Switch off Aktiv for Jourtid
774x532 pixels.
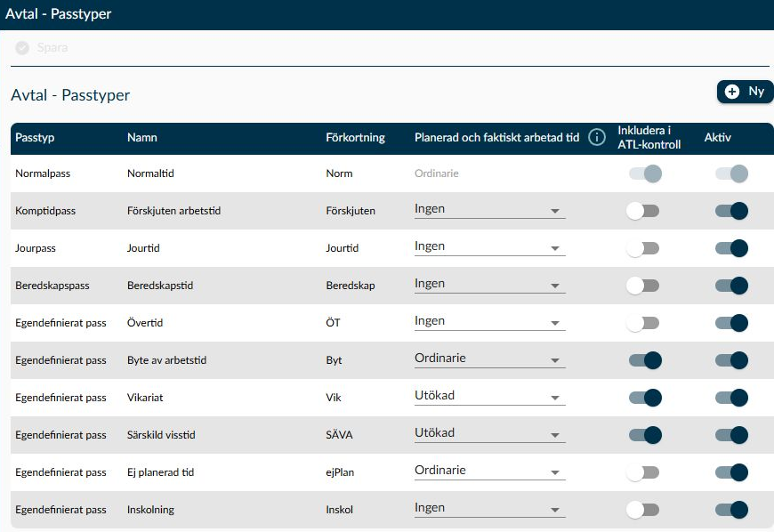[731, 248]
